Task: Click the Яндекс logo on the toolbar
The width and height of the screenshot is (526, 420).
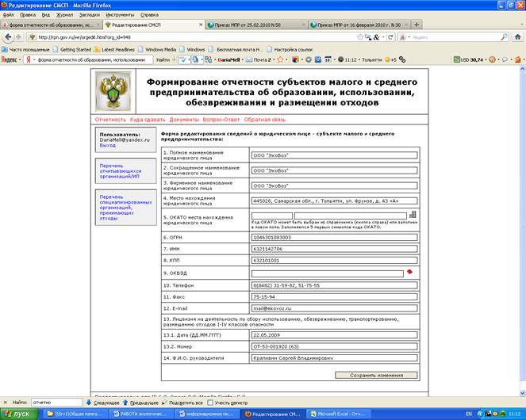Action: [9, 59]
